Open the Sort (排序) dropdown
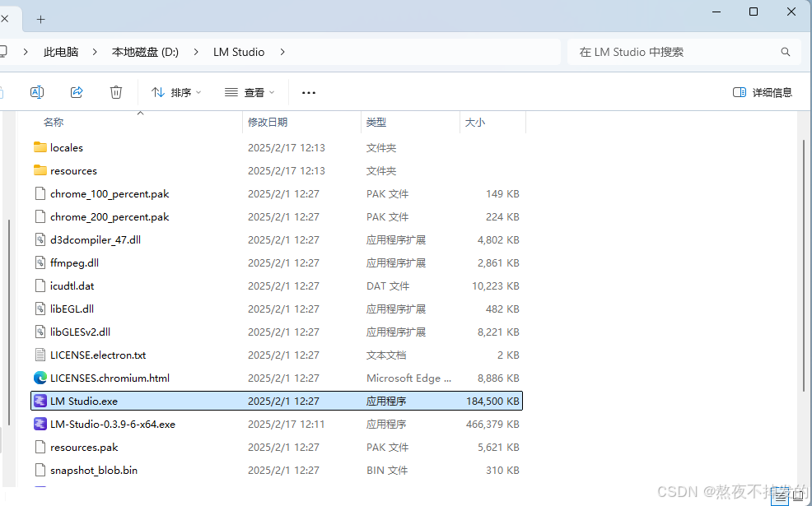Image resolution: width=812 pixels, height=506 pixels. click(x=176, y=93)
